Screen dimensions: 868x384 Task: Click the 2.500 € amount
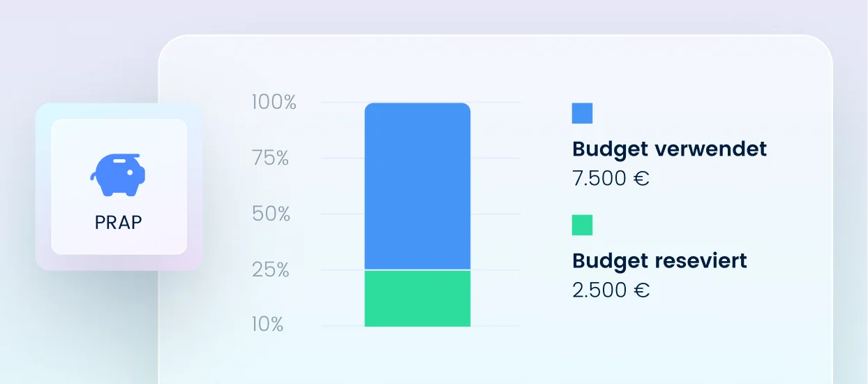(611, 290)
